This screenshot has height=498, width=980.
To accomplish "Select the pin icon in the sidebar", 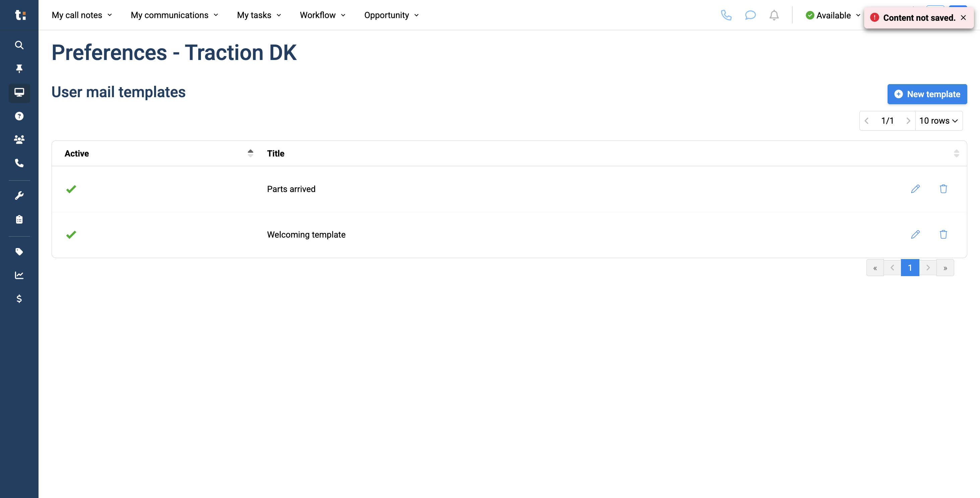I will point(19,68).
